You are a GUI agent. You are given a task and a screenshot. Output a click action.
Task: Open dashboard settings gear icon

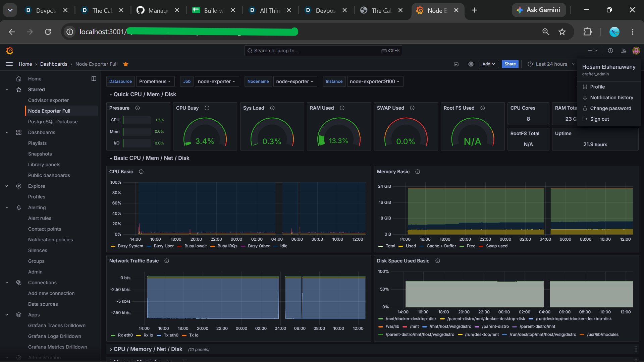471,64
